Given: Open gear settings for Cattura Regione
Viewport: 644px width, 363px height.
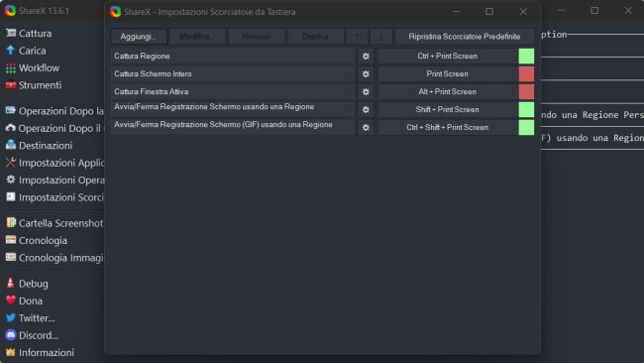Looking at the screenshot, I should pyautogui.click(x=366, y=57).
